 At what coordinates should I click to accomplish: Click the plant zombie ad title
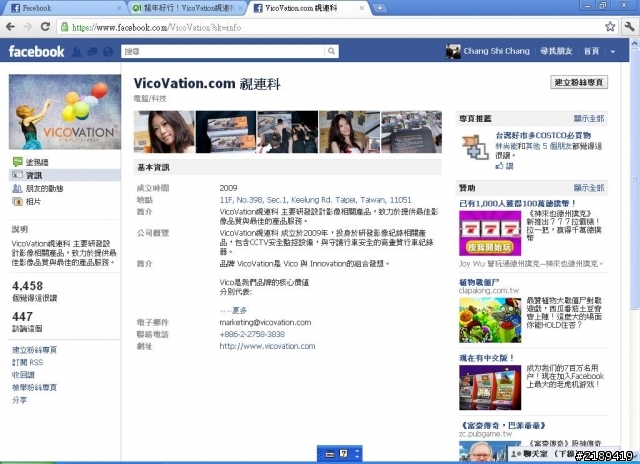[479, 282]
